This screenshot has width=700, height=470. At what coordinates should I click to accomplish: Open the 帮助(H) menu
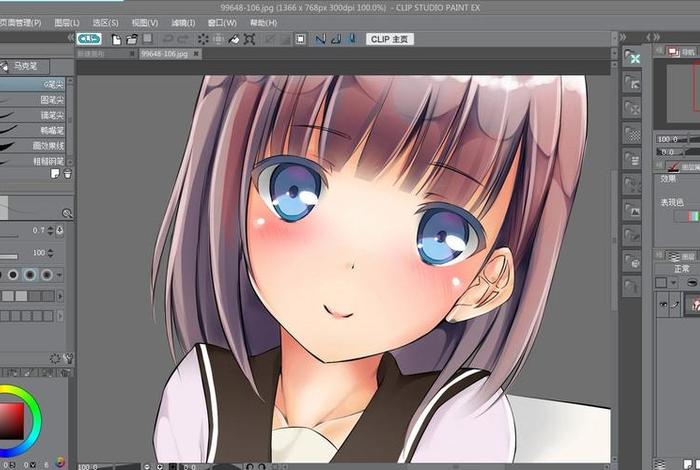[x=263, y=23]
